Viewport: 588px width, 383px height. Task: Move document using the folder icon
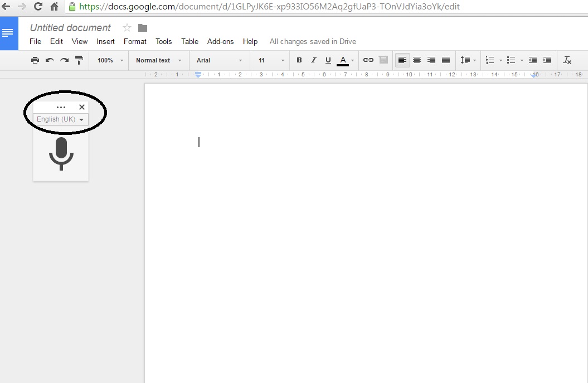click(x=143, y=28)
